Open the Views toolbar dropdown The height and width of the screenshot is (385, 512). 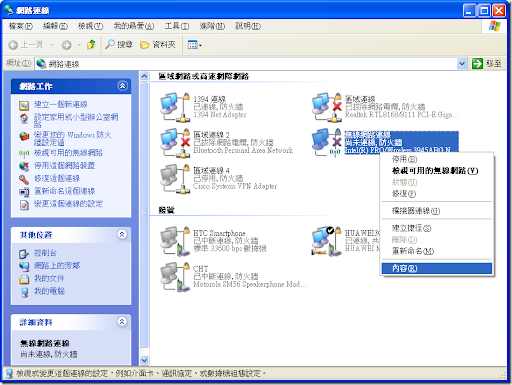pyautogui.click(x=194, y=45)
